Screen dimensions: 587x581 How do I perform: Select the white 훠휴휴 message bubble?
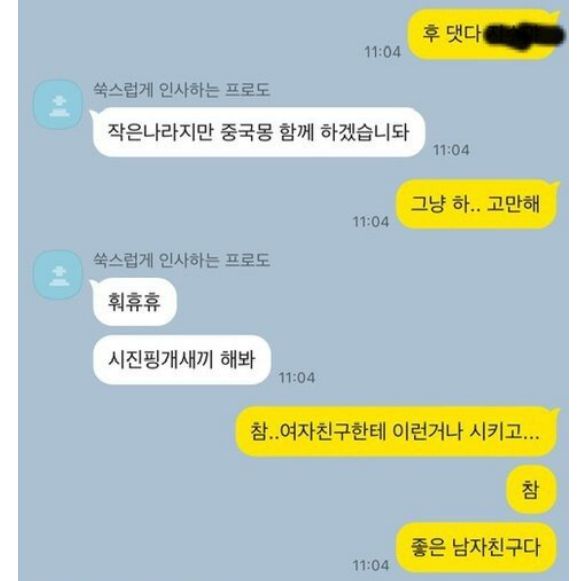coord(134,302)
